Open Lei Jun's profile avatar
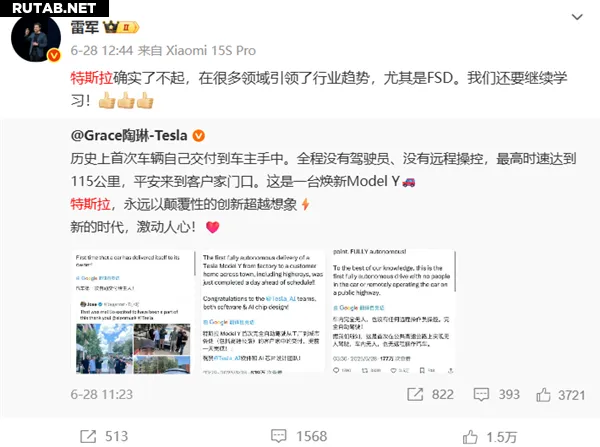 [x=36, y=38]
